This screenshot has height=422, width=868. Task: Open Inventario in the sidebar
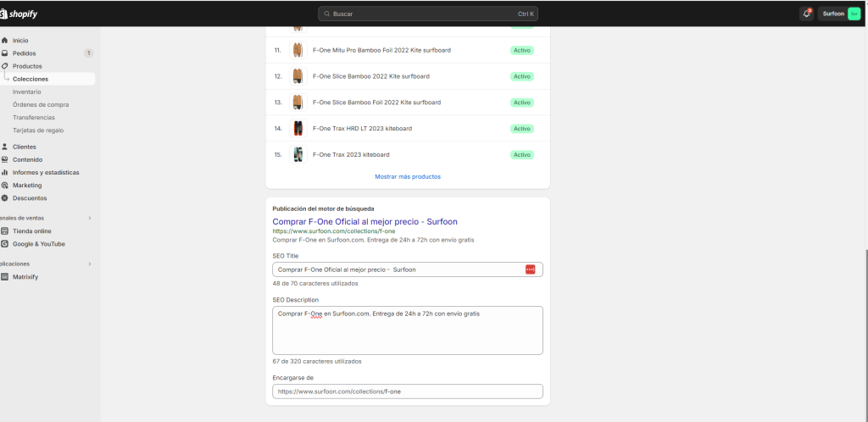(27, 92)
